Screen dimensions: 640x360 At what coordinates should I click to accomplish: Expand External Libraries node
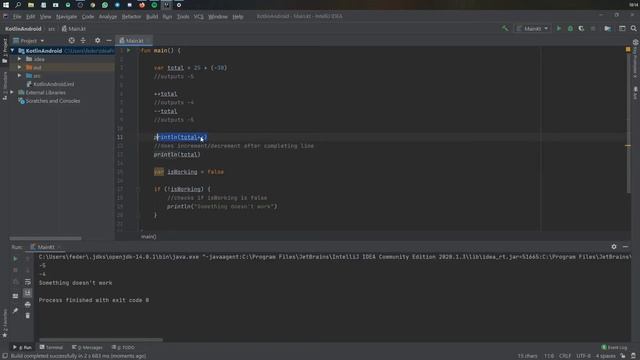(x=12, y=93)
